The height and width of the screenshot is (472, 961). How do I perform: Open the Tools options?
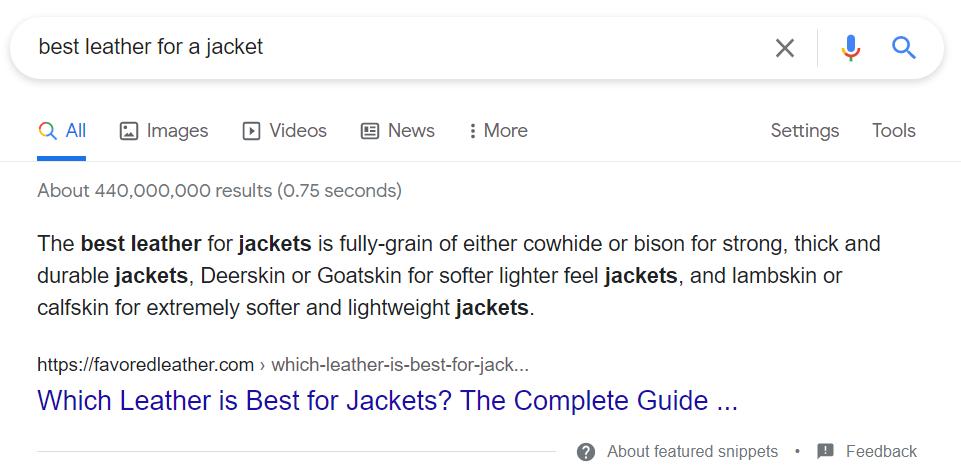894,131
